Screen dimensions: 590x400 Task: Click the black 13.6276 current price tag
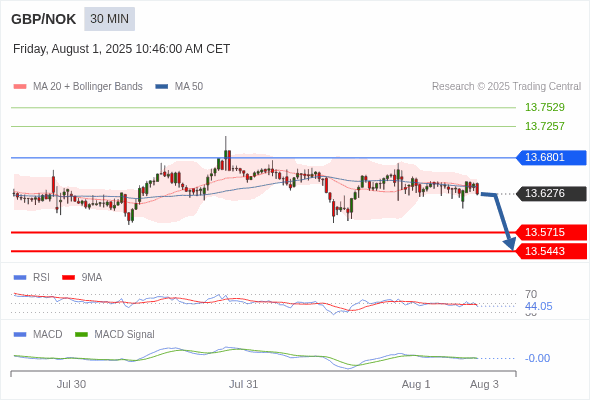pyautogui.click(x=551, y=193)
